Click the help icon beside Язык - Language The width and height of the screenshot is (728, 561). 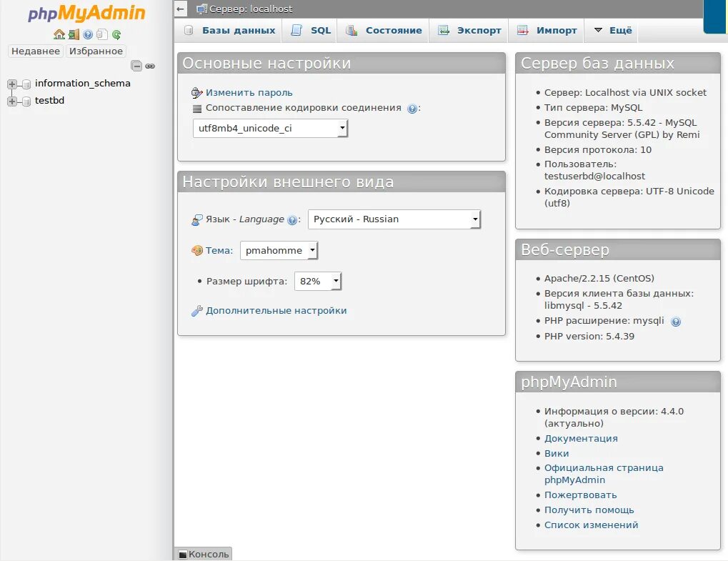[292, 220]
